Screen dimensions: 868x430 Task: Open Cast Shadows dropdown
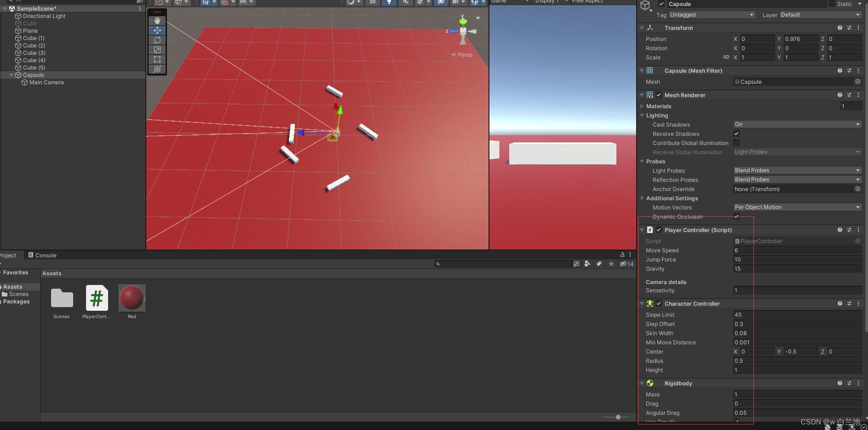tap(798, 124)
